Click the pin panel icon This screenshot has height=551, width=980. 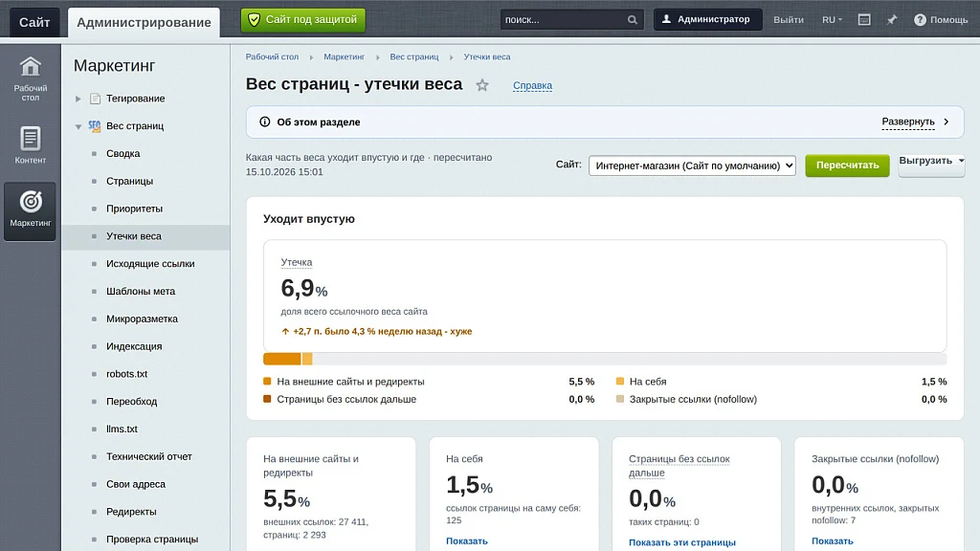tap(892, 20)
